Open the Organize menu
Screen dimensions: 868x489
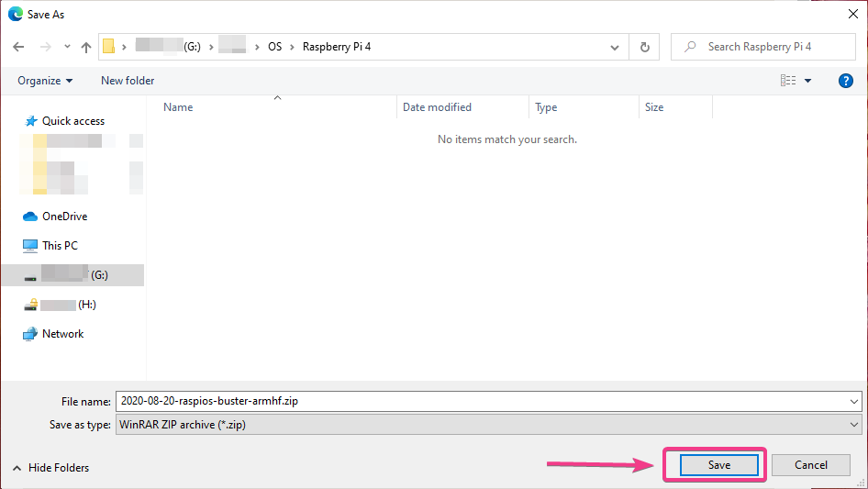pos(45,81)
